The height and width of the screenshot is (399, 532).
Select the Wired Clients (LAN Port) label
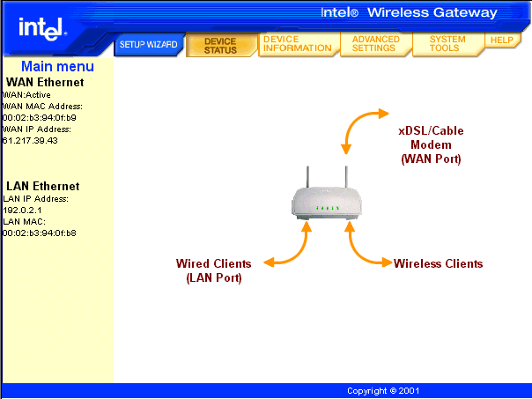click(x=214, y=270)
